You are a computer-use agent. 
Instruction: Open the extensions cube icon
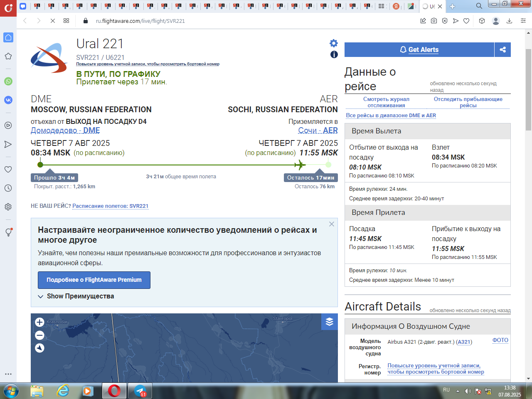[482, 21]
